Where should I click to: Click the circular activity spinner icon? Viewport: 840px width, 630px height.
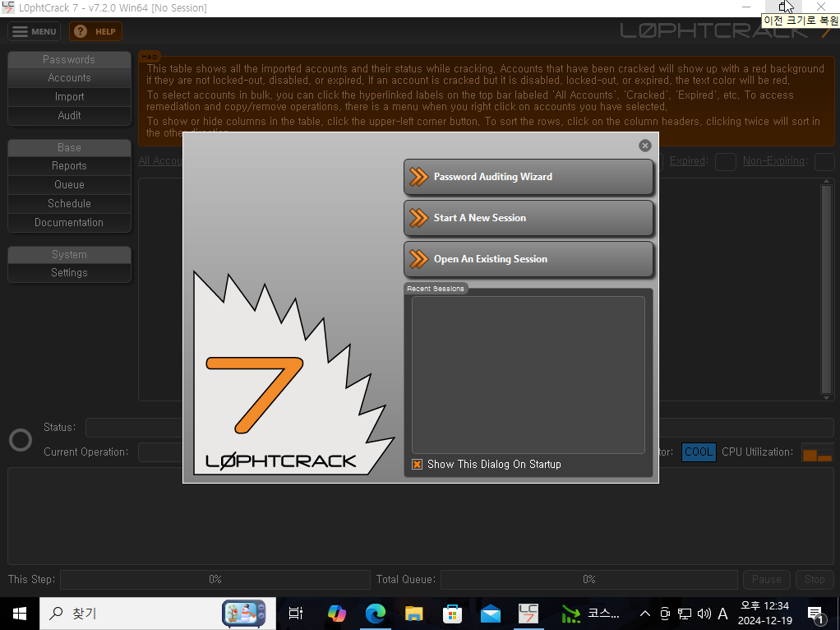click(x=21, y=440)
